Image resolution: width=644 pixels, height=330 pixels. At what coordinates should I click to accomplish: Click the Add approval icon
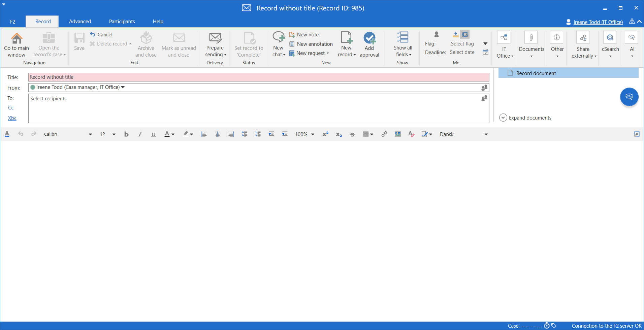tap(369, 44)
